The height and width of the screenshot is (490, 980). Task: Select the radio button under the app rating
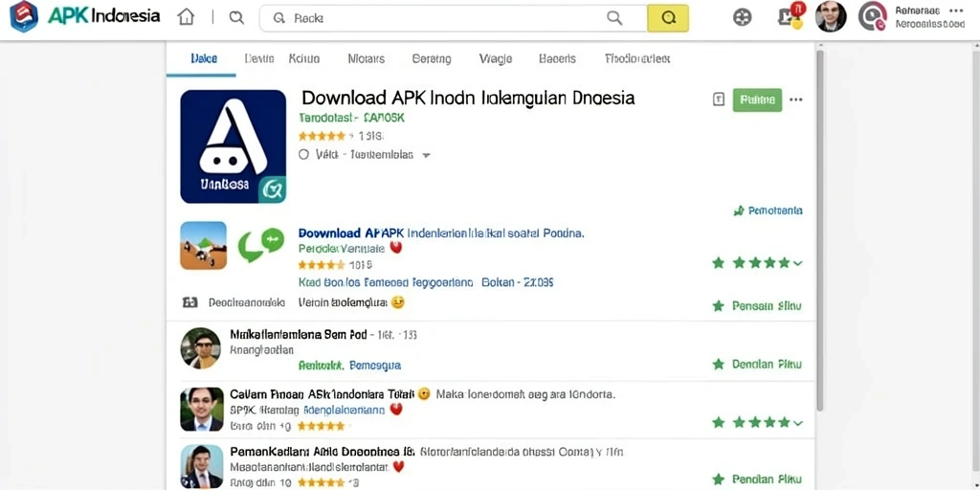[x=303, y=154]
